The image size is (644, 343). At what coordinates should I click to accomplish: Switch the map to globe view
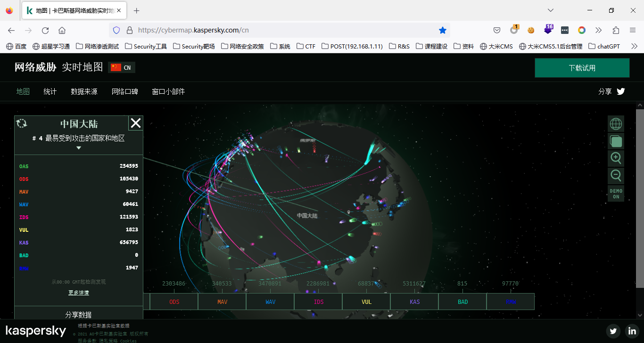coord(616,124)
